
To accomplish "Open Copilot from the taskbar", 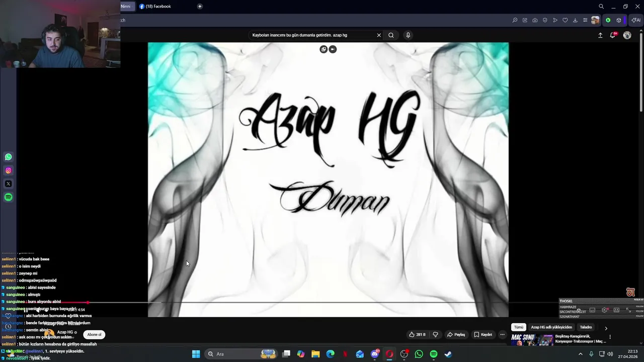I will point(301,354).
